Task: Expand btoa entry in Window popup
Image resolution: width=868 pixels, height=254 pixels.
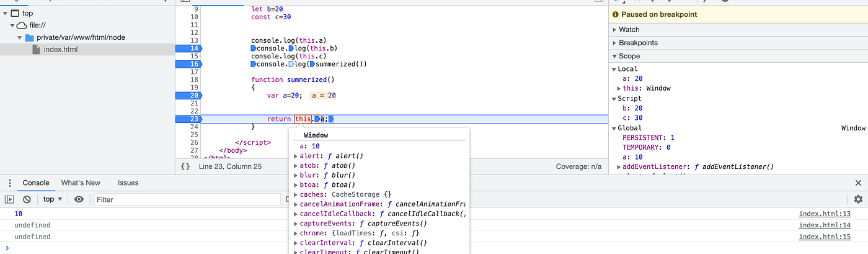Action: coord(296,185)
